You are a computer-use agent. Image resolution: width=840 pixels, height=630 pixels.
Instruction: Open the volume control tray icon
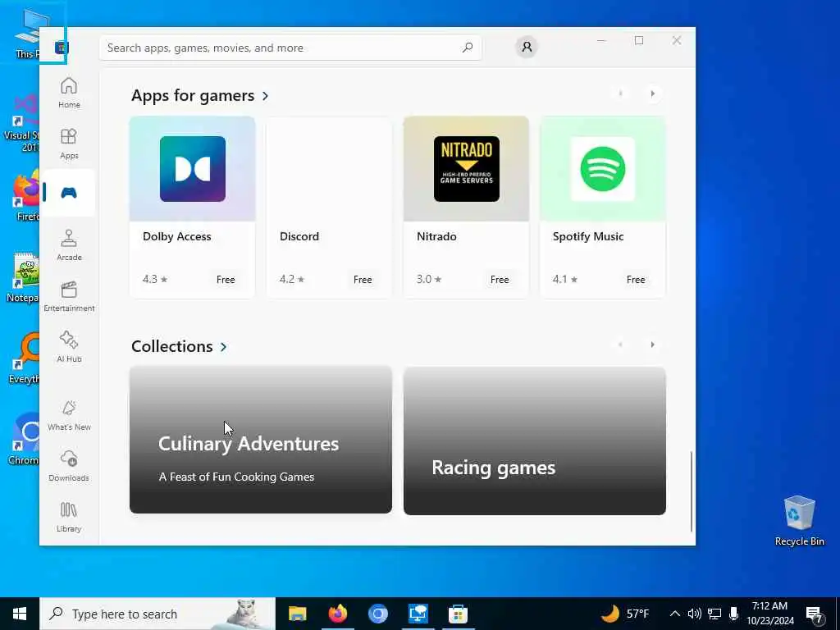coord(694,614)
